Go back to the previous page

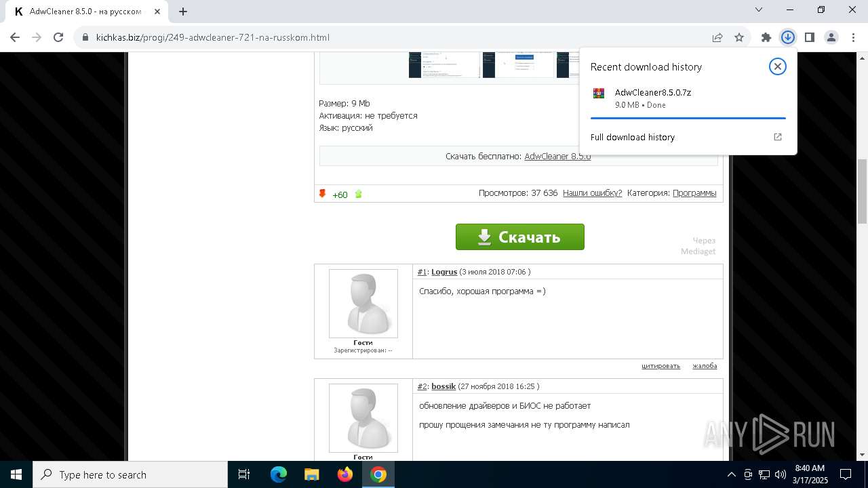point(15,37)
